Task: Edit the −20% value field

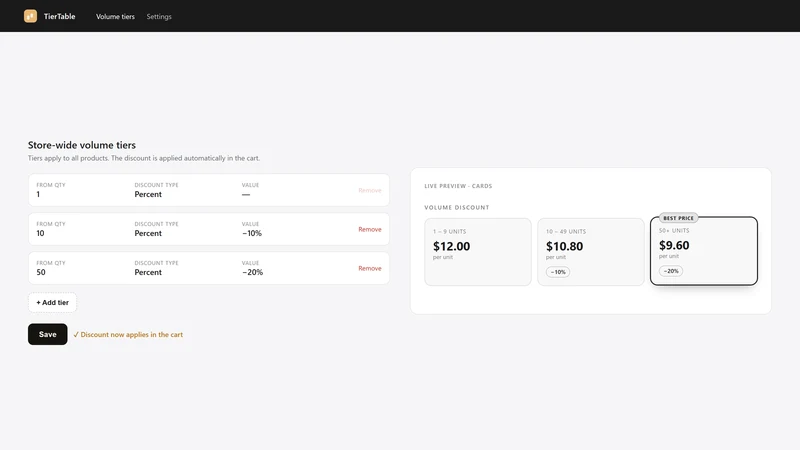Action: (x=253, y=272)
